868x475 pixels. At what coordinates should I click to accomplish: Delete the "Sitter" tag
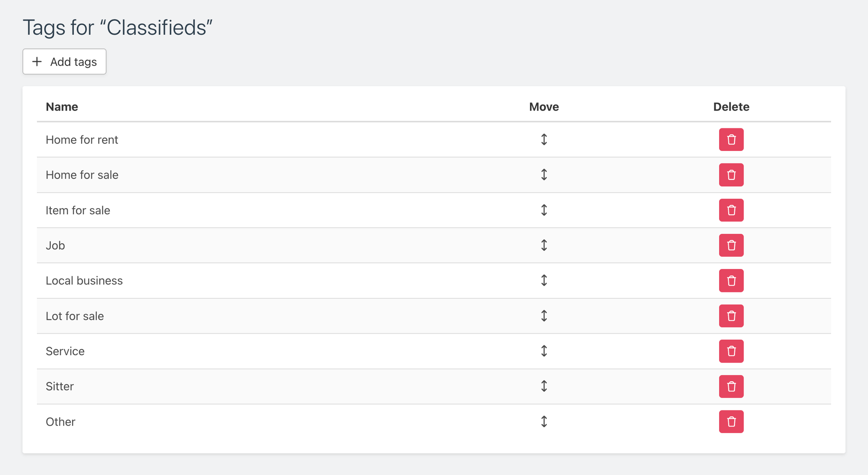point(731,387)
